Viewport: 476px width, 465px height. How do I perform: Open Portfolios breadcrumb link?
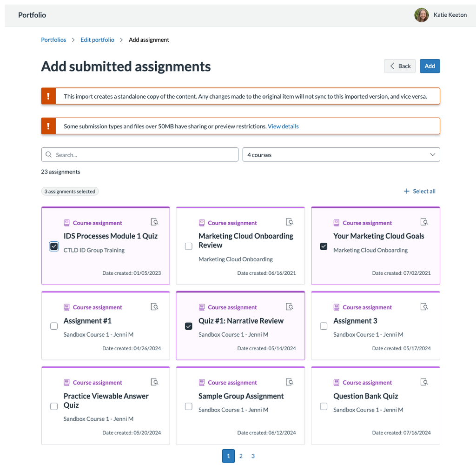coord(53,40)
